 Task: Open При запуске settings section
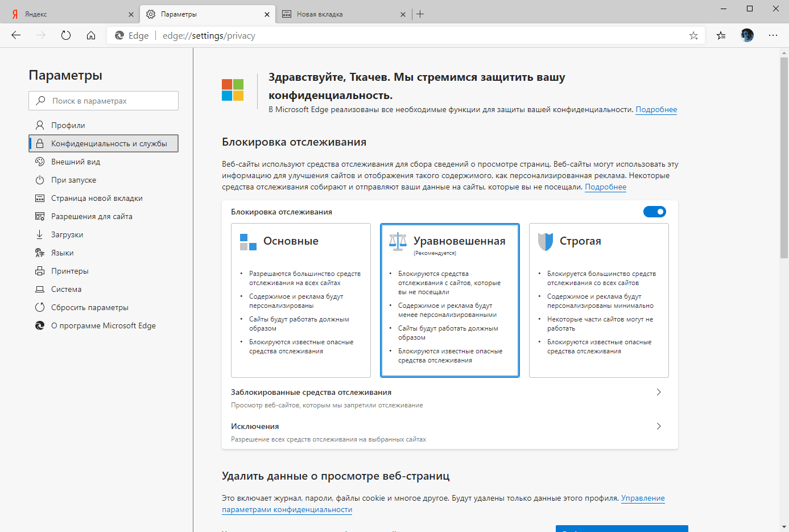pyautogui.click(x=104, y=180)
